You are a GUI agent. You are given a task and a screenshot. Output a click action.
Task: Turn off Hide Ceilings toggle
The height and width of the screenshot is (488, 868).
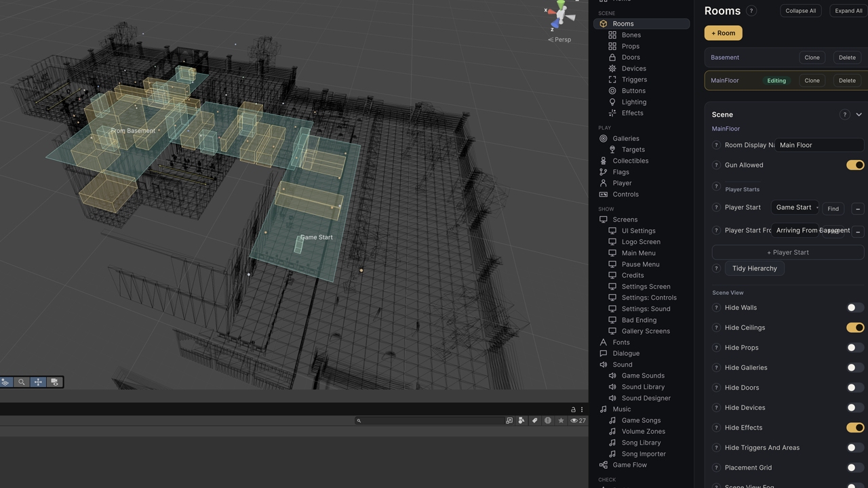coord(855,327)
